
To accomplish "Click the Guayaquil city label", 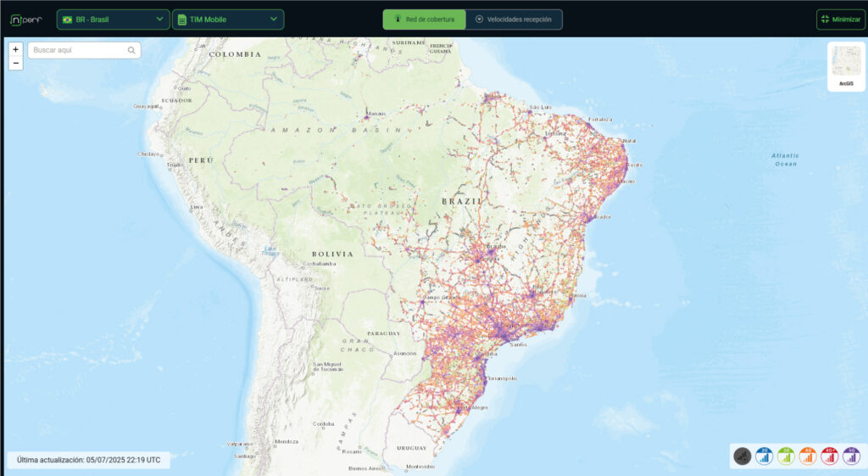I will point(146,106).
